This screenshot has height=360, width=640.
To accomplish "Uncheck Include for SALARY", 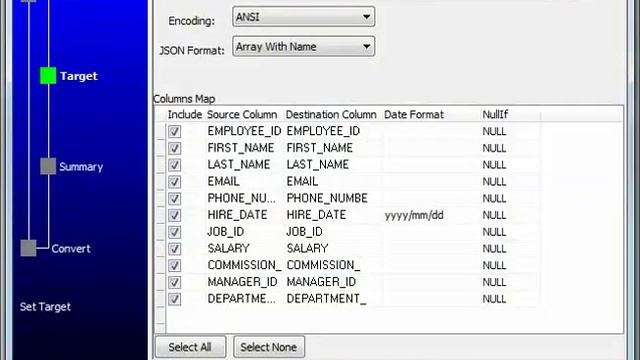I will point(174,249).
